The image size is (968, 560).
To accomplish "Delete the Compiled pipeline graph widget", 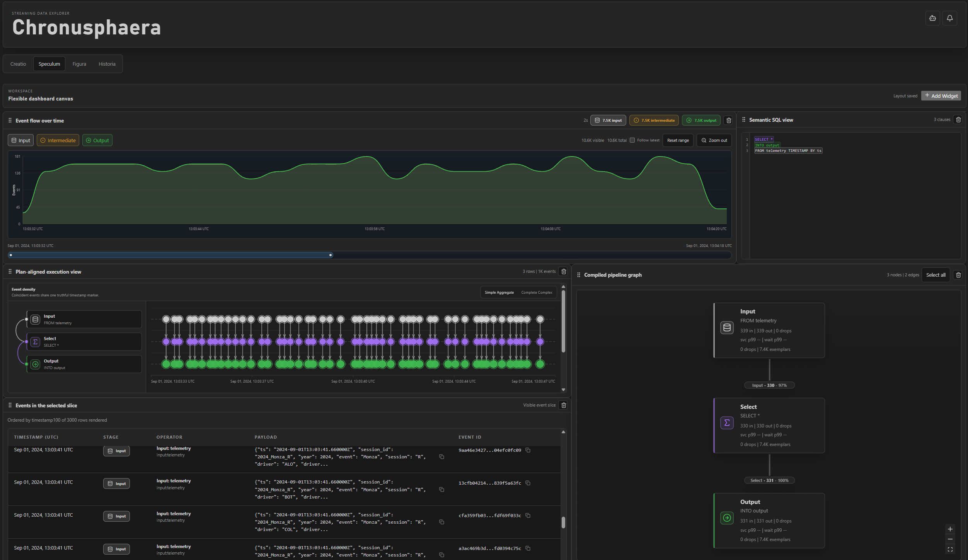I will tap(958, 275).
